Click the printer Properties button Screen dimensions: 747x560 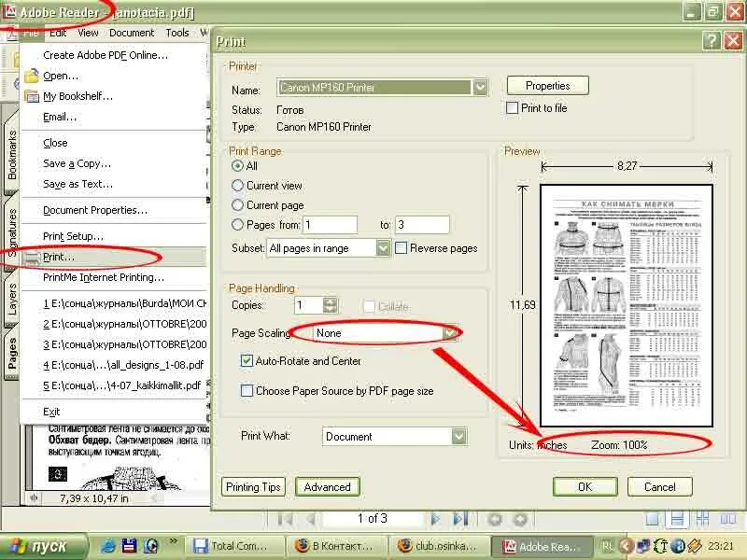pos(548,86)
